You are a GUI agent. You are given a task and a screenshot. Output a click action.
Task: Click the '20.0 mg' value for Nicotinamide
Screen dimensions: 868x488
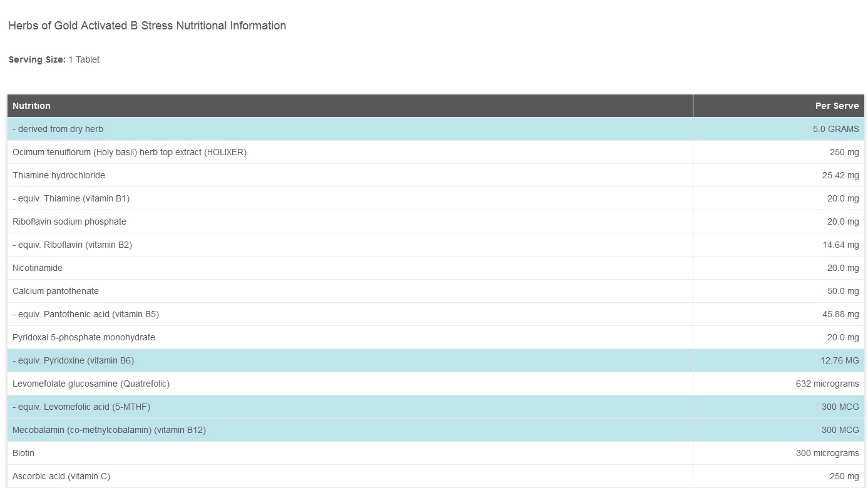point(843,268)
